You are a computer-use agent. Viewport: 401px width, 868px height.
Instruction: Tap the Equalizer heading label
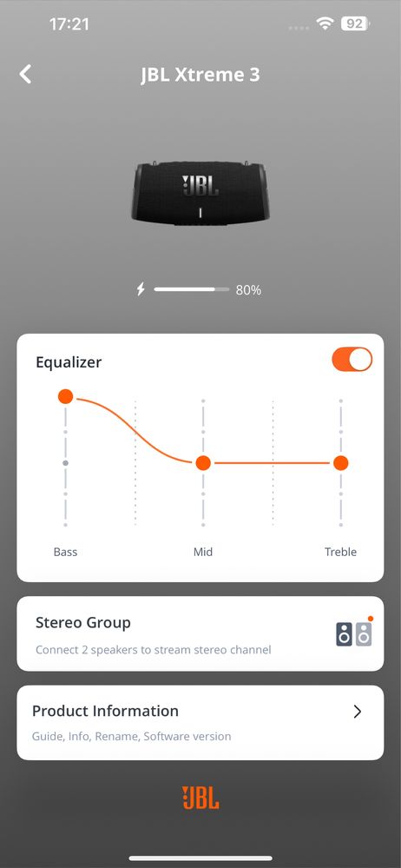coord(69,362)
